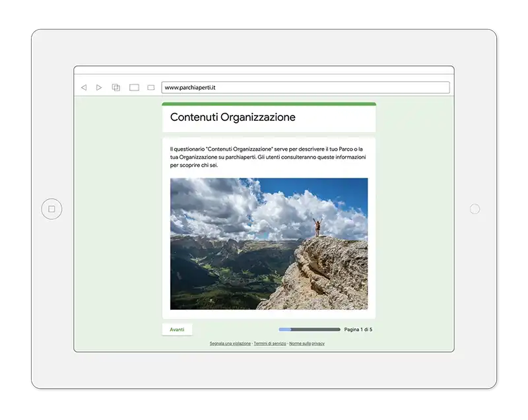Open the Termini di servizio link
Viewport: 528px width, 420px height.
pyautogui.click(x=270, y=344)
